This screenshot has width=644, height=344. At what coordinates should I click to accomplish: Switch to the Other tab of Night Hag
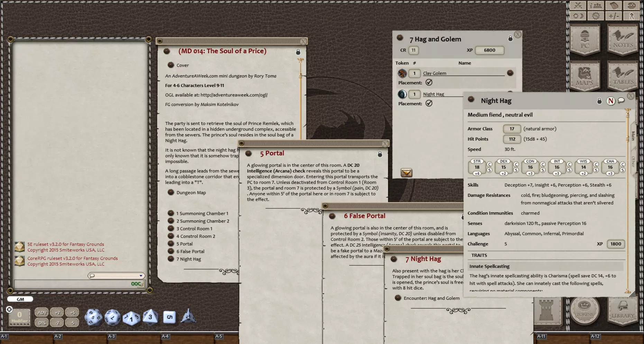pos(633,161)
